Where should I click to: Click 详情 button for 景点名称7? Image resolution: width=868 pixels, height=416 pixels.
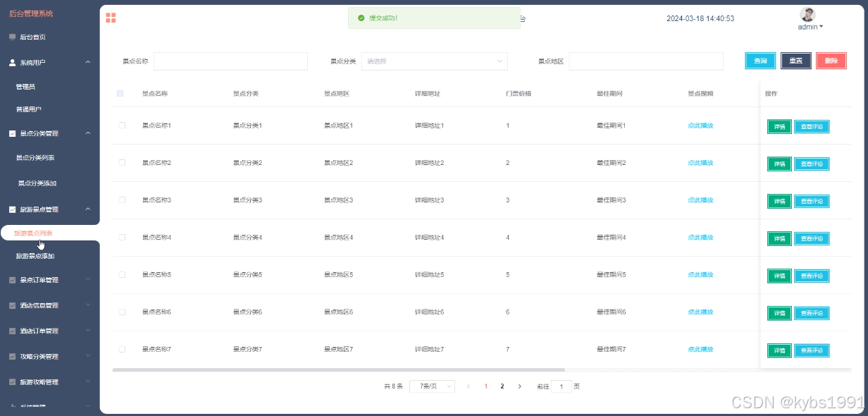[779, 350]
